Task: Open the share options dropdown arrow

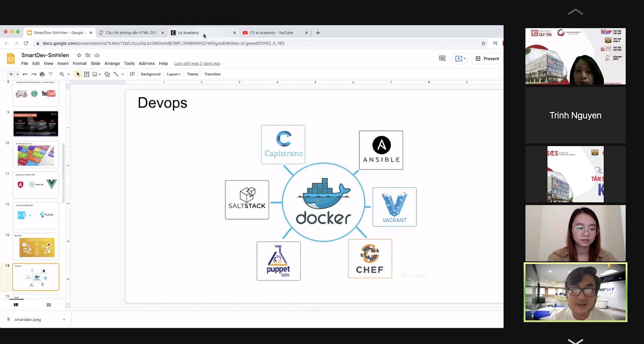Action: coord(465,58)
